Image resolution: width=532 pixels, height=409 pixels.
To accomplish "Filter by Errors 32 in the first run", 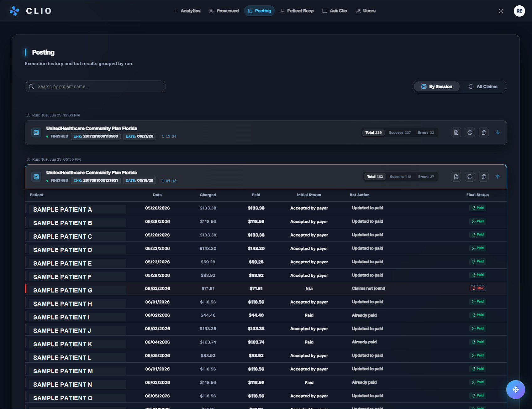I will coord(426,132).
